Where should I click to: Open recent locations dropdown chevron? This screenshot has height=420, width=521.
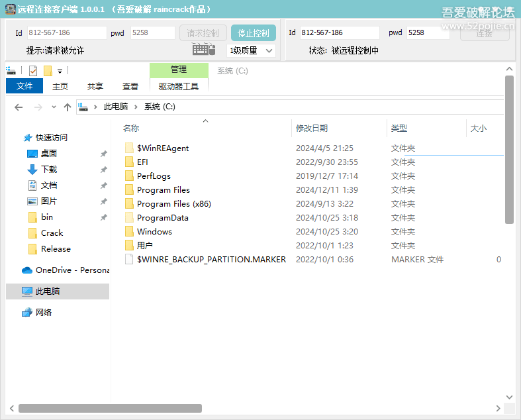pyautogui.click(x=54, y=107)
